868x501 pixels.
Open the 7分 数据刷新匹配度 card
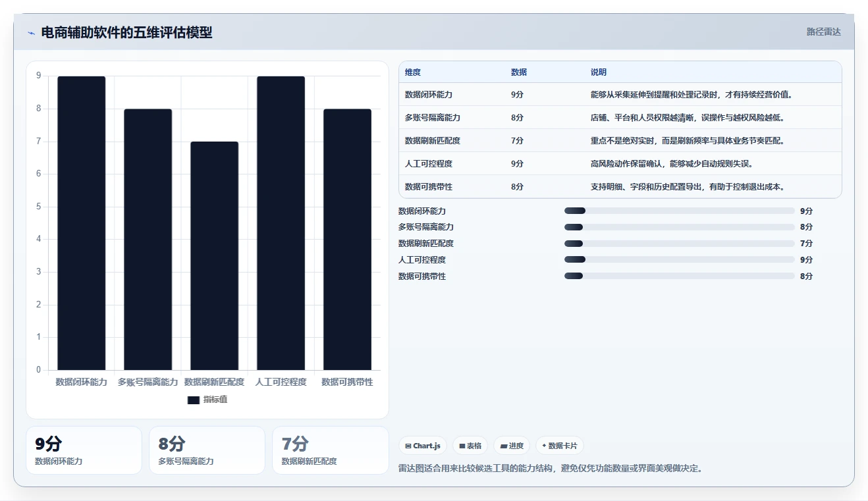[x=330, y=450]
